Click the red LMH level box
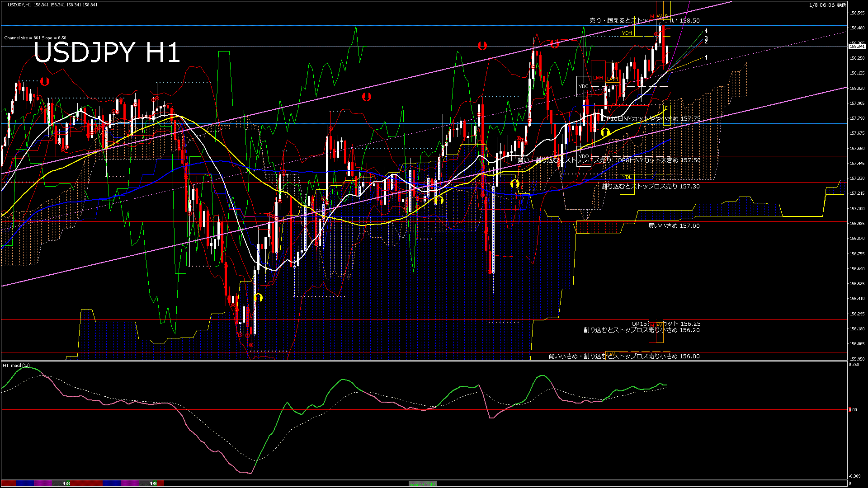The image size is (868, 488). click(x=598, y=78)
